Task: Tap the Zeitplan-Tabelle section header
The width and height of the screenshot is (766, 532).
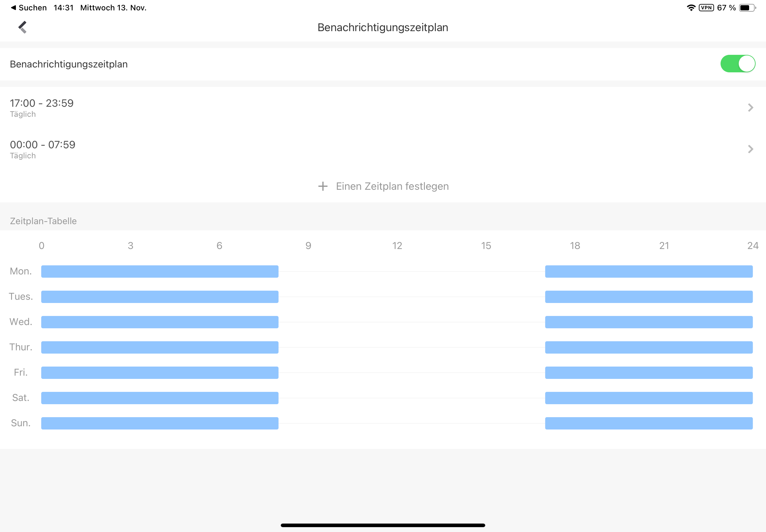Action: 43,221
